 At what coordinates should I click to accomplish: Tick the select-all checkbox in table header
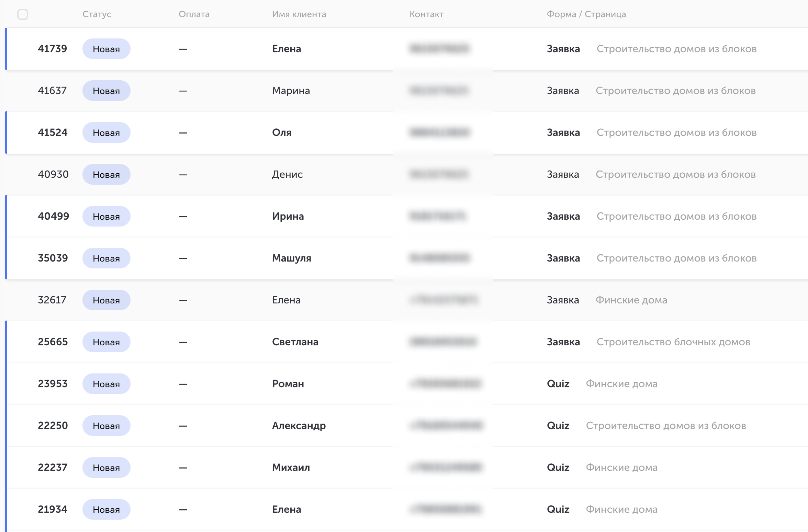pos(23,14)
